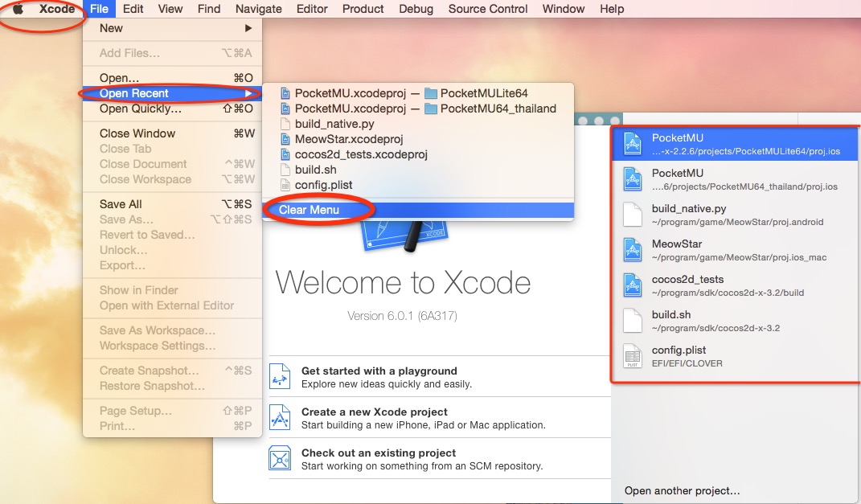Select Clear Menu in Open Recent
The width and height of the screenshot is (861, 504).
pyautogui.click(x=418, y=210)
